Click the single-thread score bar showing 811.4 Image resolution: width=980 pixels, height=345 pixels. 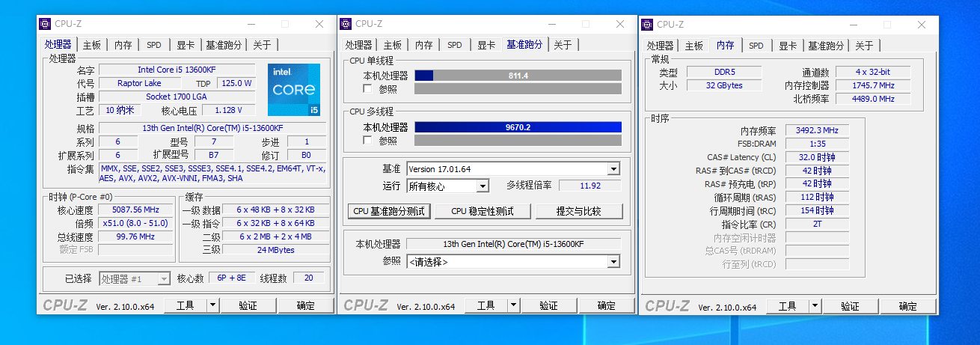(518, 76)
